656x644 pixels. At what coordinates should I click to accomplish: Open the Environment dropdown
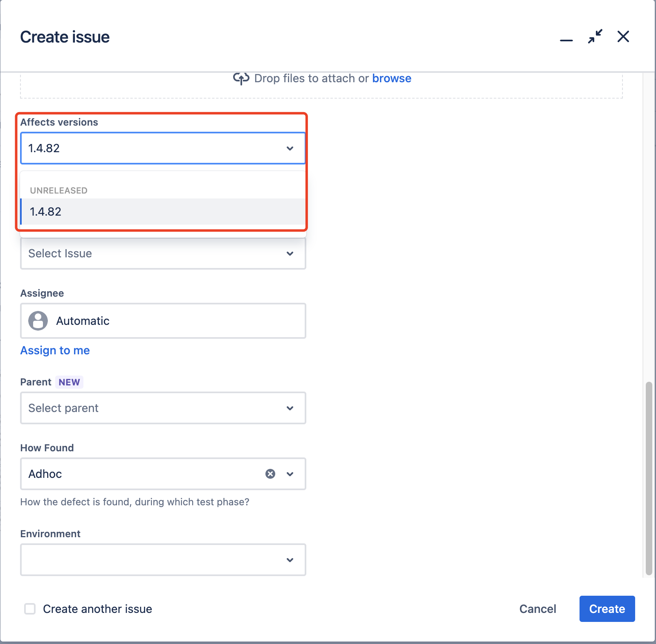[x=163, y=560]
